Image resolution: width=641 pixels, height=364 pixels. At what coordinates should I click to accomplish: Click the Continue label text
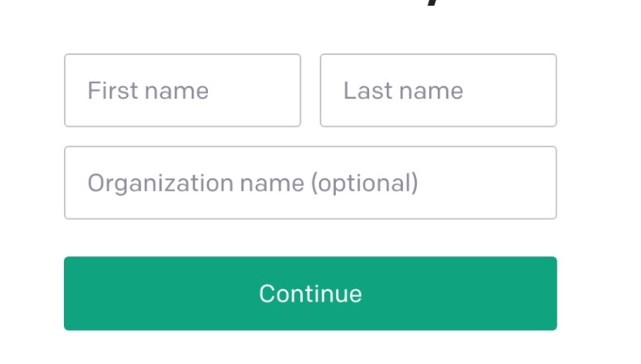(x=310, y=294)
